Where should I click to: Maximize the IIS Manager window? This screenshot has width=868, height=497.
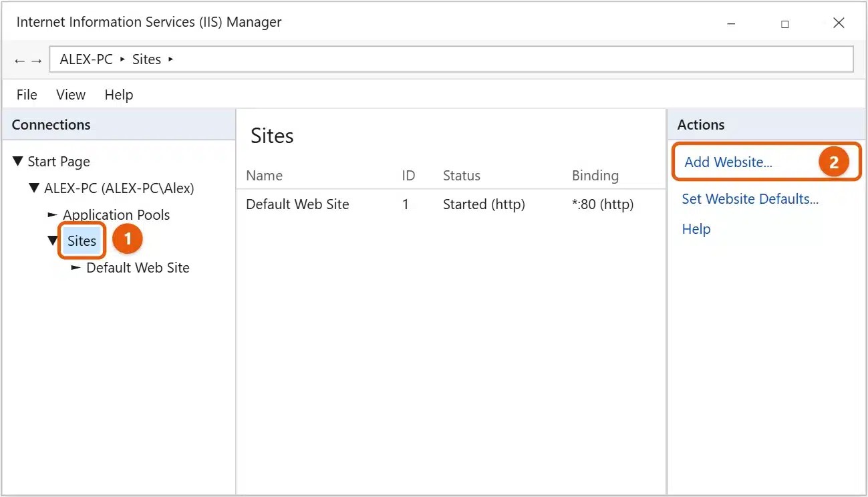785,23
